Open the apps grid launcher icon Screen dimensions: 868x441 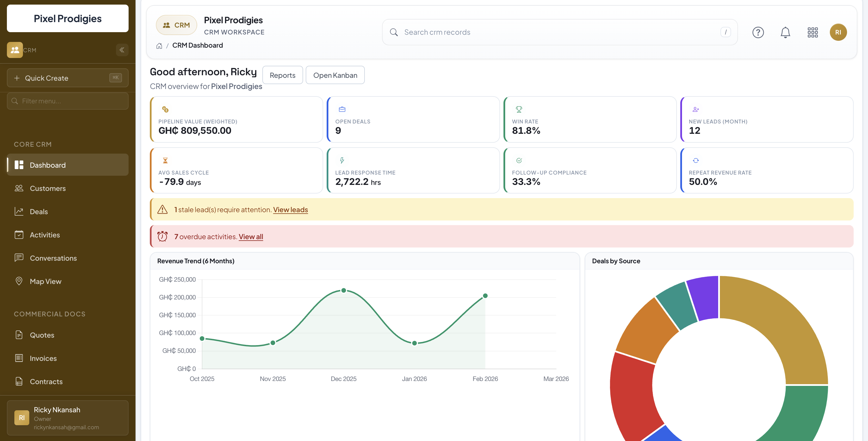click(x=813, y=32)
